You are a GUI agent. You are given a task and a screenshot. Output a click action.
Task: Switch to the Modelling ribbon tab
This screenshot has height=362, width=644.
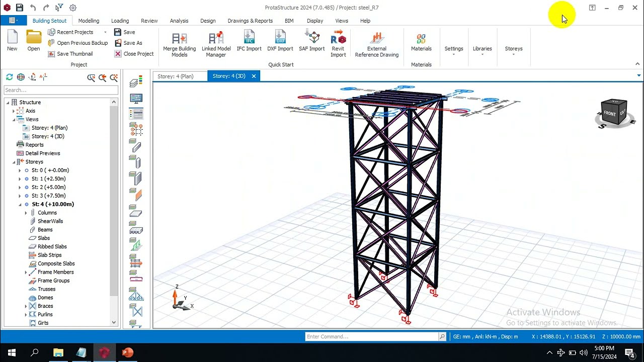[89, 21]
